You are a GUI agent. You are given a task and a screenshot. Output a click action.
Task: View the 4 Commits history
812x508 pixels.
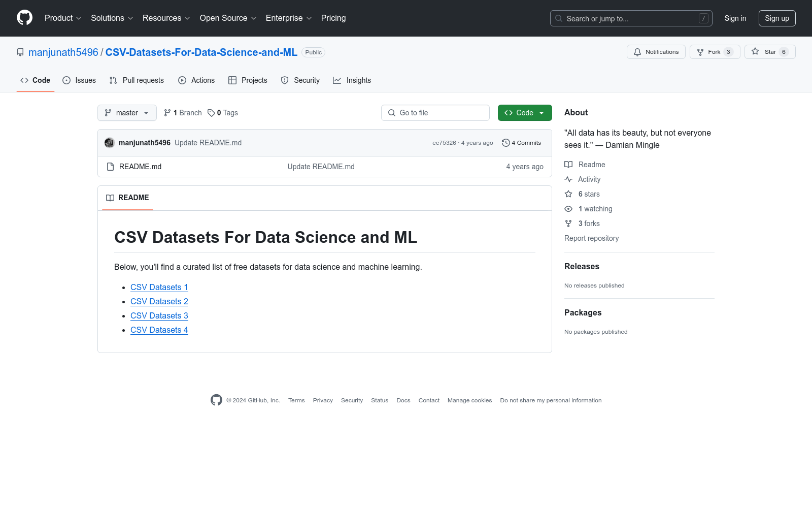click(x=521, y=143)
